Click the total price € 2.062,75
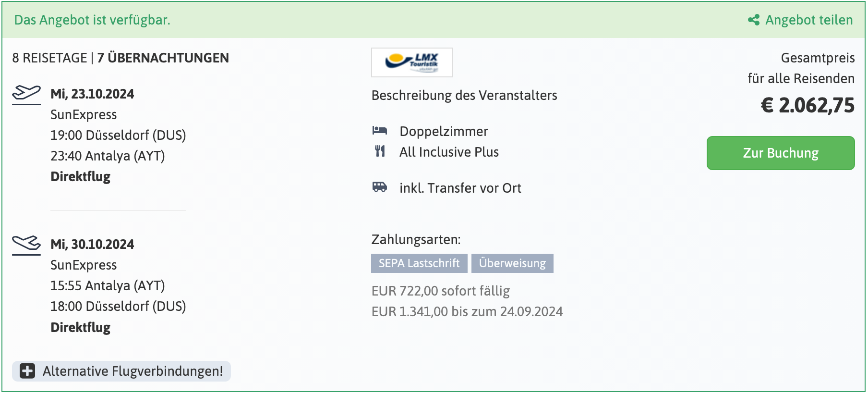The width and height of the screenshot is (868, 395). (808, 106)
